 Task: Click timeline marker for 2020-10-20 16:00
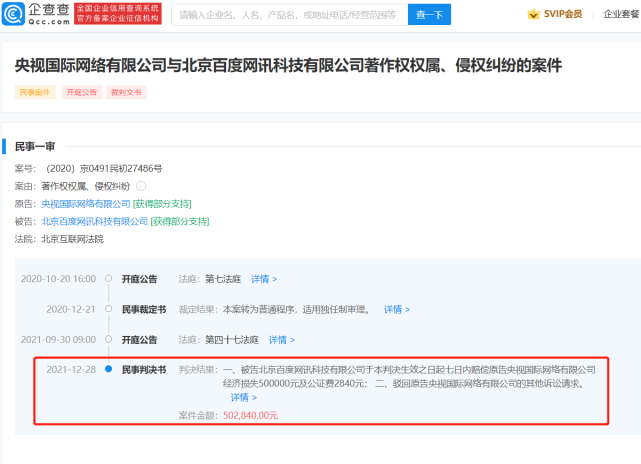(x=108, y=278)
